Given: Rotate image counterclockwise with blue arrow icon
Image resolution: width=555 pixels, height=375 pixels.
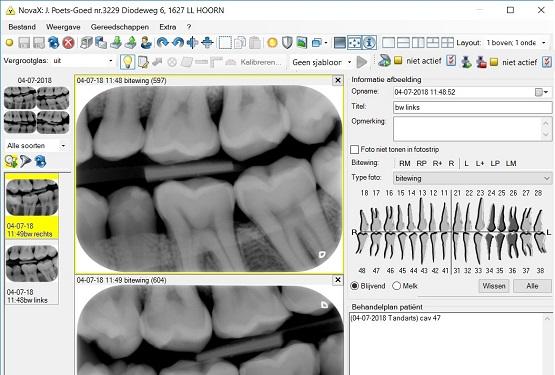Looking at the screenshot, I should [178, 43].
